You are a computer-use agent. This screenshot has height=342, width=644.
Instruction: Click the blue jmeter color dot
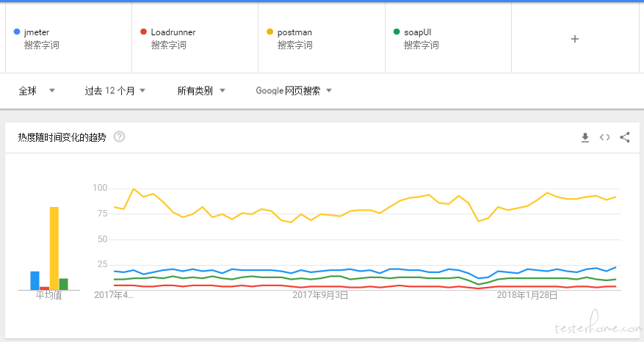coord(17,32)
